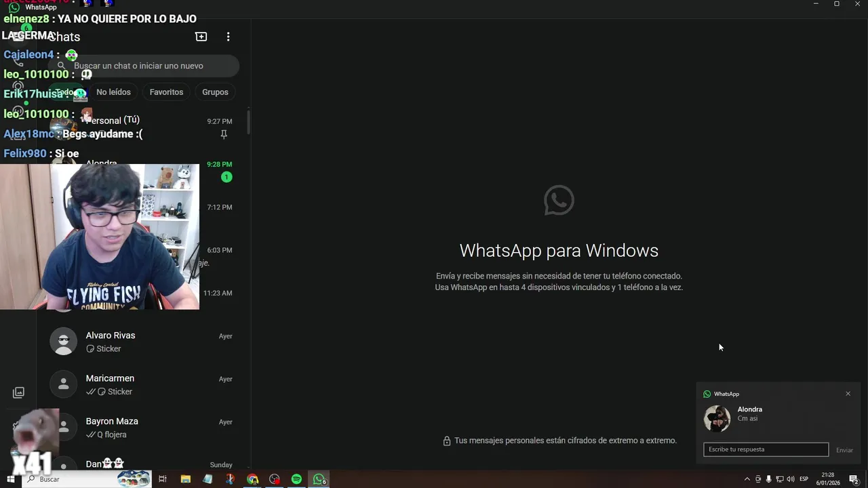The width and height of the screenshot is (868, 488).
Task: Open the Snipping Tool taskbar icon
Action: pyautogui.click(x=230, y=479)
